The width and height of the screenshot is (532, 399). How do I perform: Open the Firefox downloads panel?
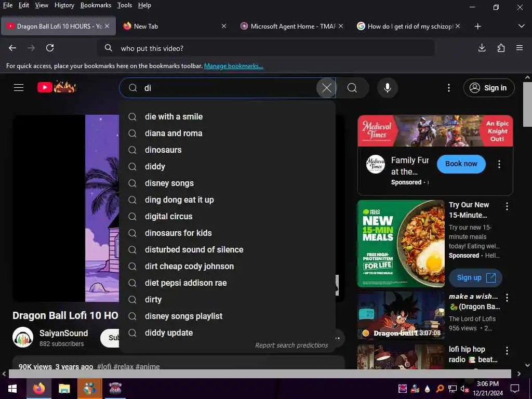tap(482, 48)
